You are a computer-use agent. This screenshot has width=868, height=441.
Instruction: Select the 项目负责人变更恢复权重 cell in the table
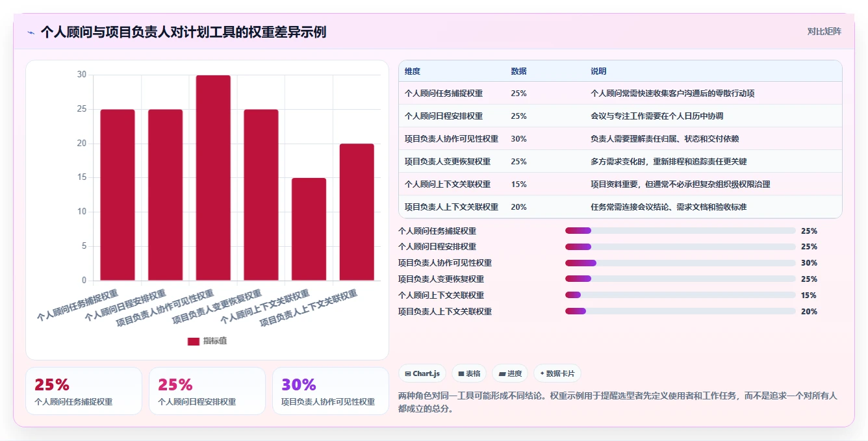pyautogui.click(x=448, y=162)
